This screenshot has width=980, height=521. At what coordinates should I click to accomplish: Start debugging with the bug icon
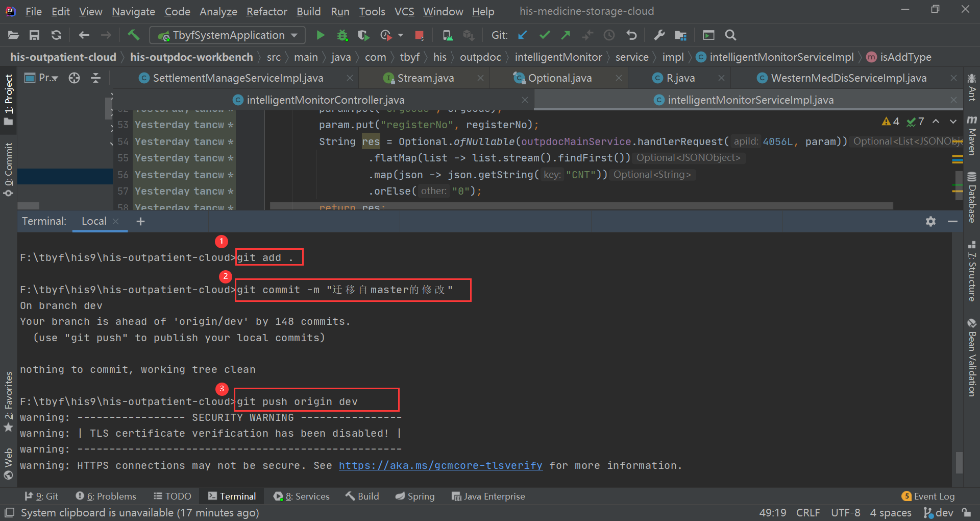click(x=342, y=35)
